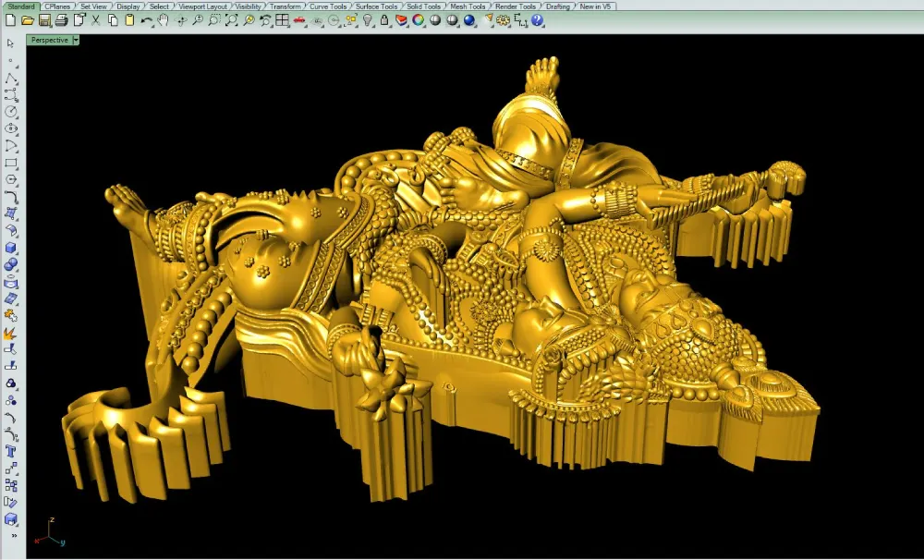This screenshot has height=560, width=924.
Task: Click the Dimension tool icon
Action: pos(520,20)
